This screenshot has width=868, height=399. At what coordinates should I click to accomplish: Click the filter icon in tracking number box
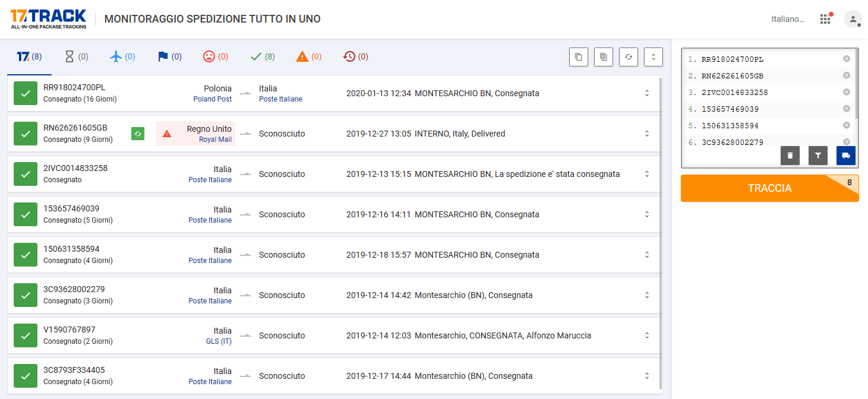pyautogui.click(x=818, y=156)
